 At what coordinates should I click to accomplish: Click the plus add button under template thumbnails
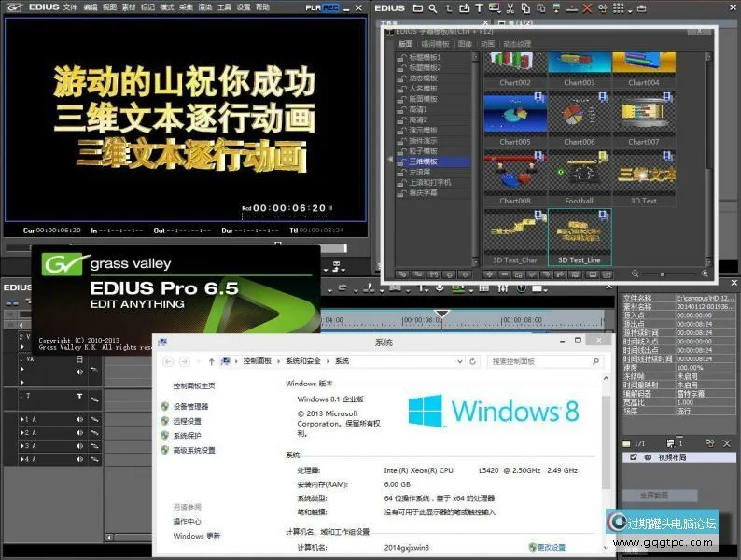(x=490, y=274)
